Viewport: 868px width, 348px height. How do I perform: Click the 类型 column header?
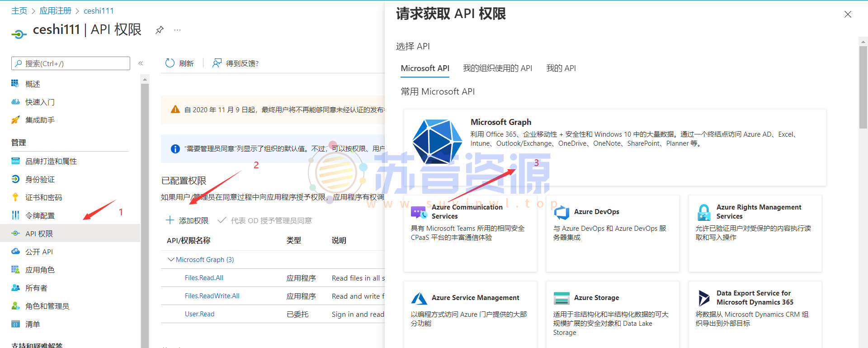pyautogui.click(x=294, y=241)
